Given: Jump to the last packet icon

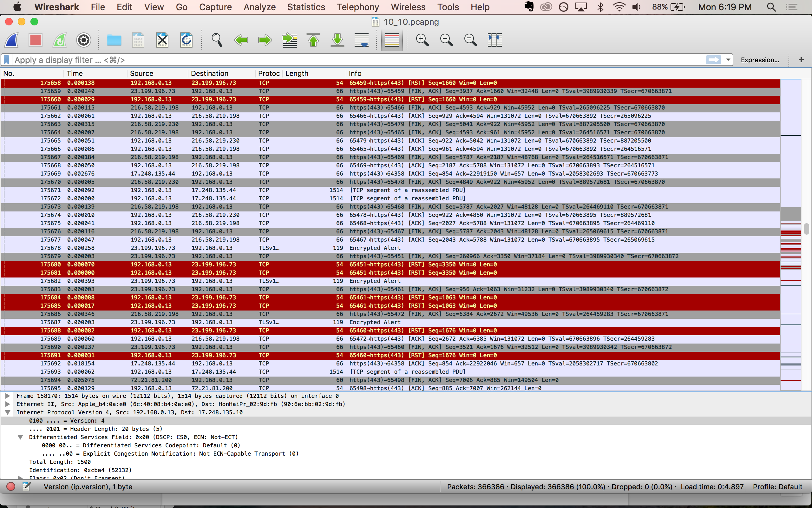Looking at the screenshot, I should coord(337,40).
